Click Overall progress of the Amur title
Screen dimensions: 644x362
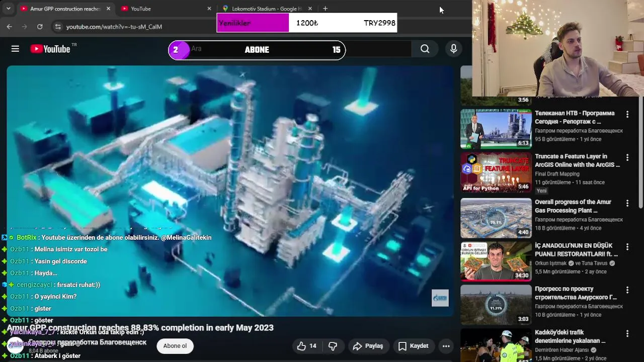click(573, 206)
